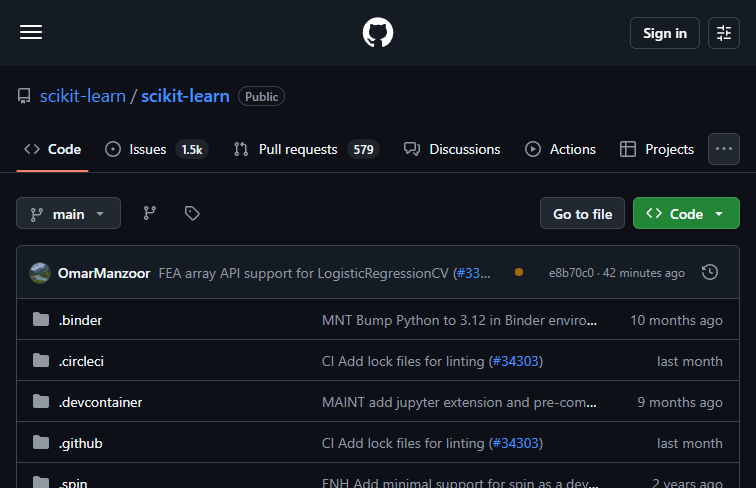Click 'last month' timestamp for .github

[690, 443]
